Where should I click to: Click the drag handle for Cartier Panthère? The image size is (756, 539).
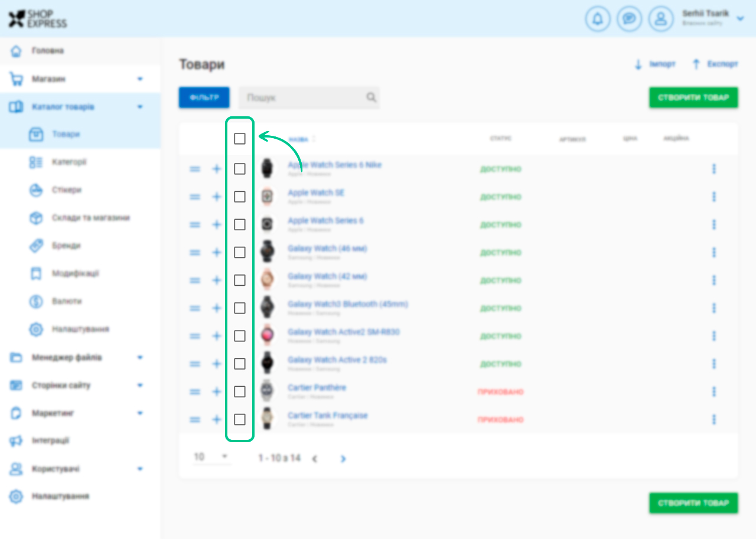point(195,392)
